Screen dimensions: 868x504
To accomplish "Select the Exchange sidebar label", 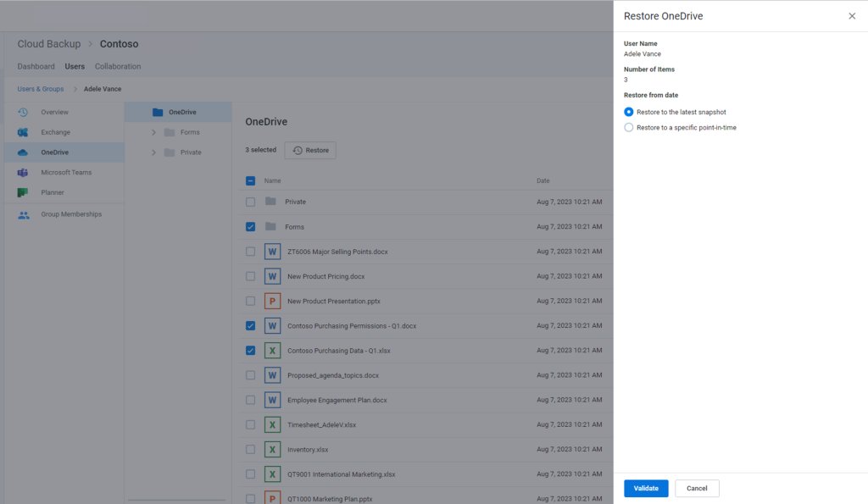I will (x=55, y=132).
